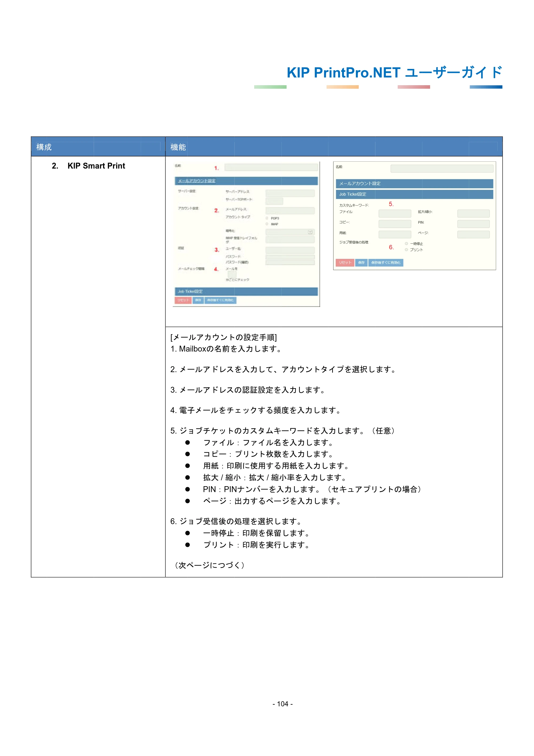Choose the 一時停止 radio option
The width and height of the screenshot is (534, 756).
click(406, 244)
